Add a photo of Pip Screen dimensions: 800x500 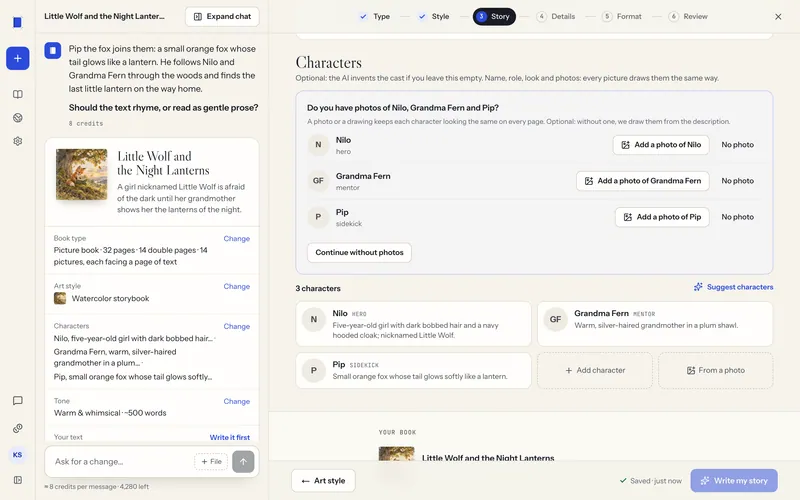[x=662, y=217]
